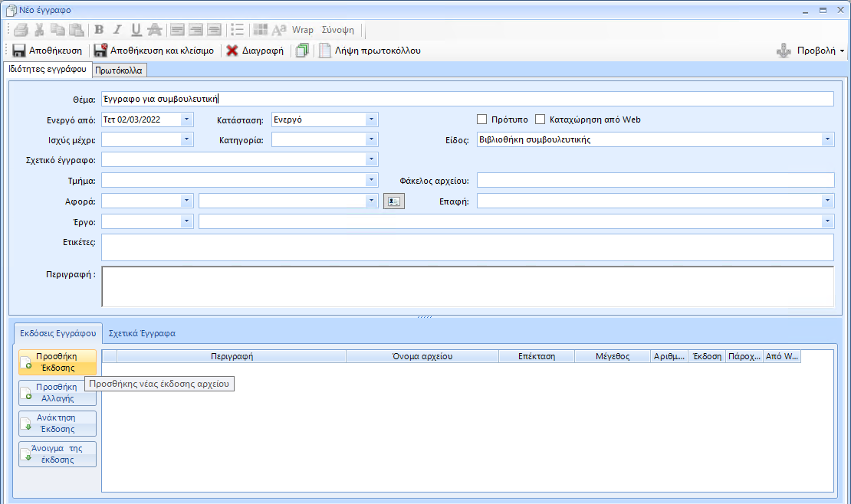Image resolution: width=851 pixels, height=504 pixels.
Task: Enable the Πρότυπο checkbox
Action: coord(482,119)
